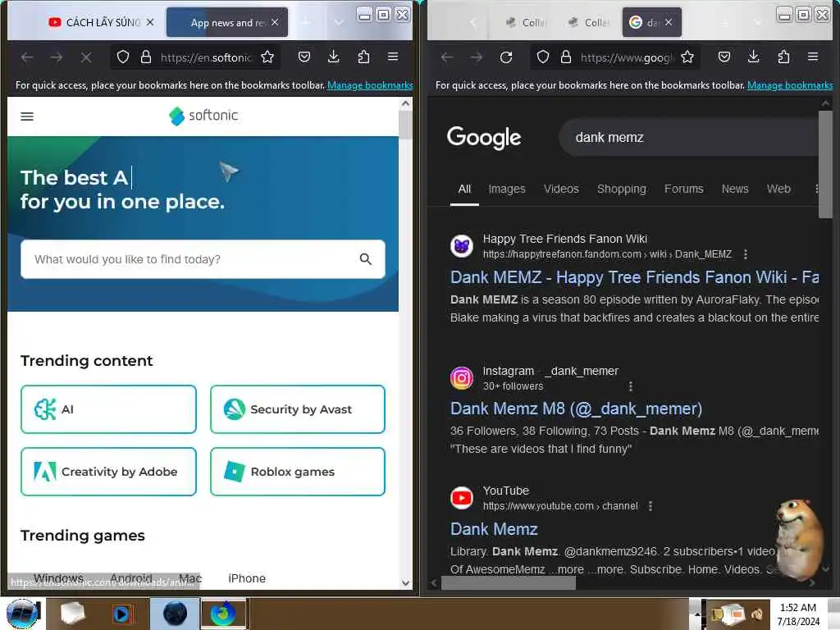
Task: List all tabs in Google window
Action: (758, 22)
